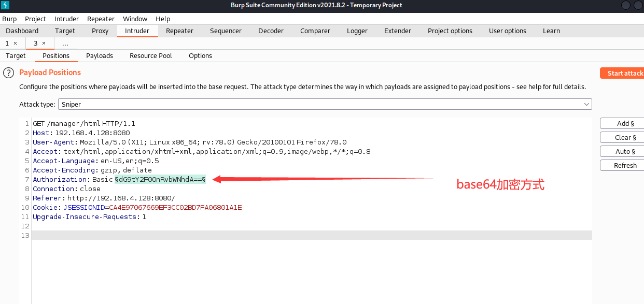Viewport: 644px width, 304px height.
Task: Click the Refresh button
Action: 622,165
